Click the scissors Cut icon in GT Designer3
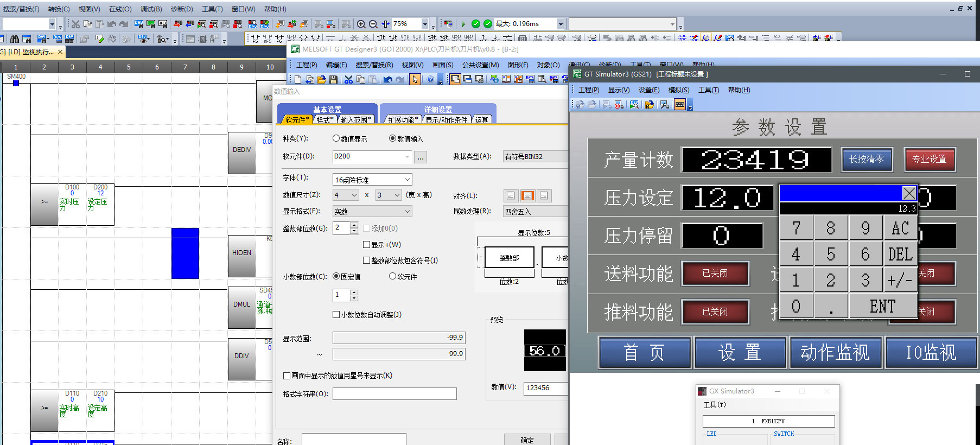The width and height of the screenshot is (980, 445). coord(348,80)
